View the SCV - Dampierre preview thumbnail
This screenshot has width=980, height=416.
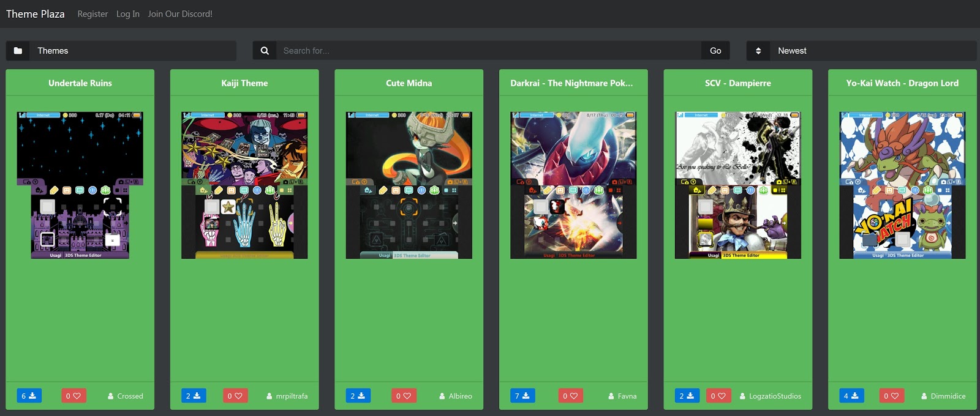click(x=738, y=185)
